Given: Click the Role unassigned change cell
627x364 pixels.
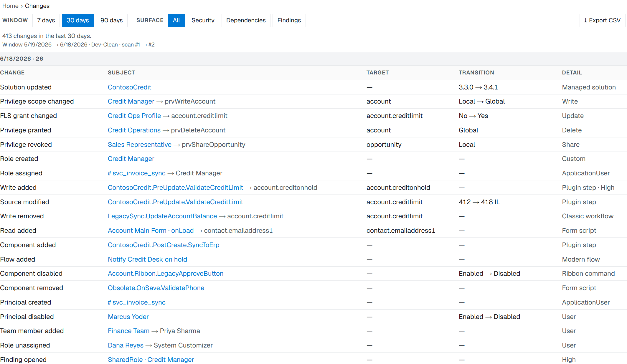Looking at the screenshot, I should click(25, 345).
